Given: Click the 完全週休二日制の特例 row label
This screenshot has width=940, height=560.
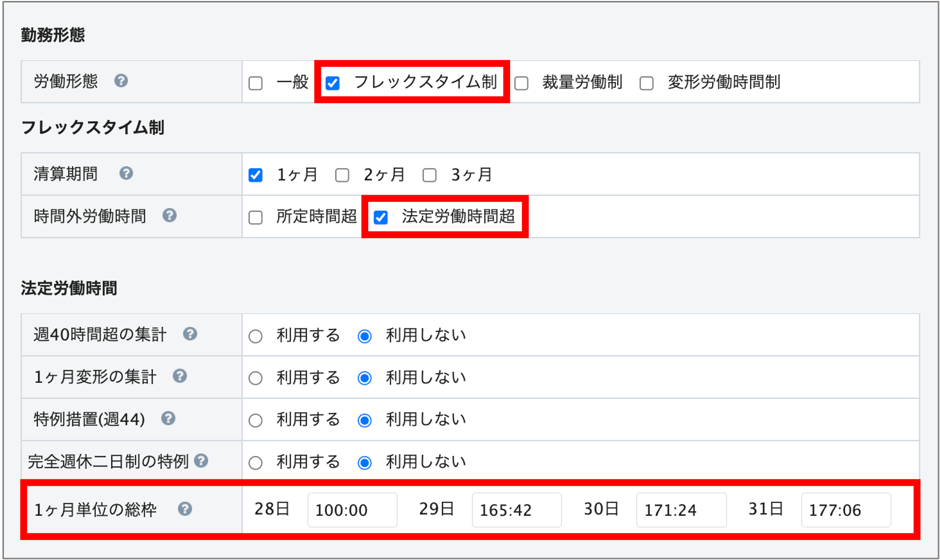Looking at the screenshot, I should pyautogui.click(x=108, y=461).
